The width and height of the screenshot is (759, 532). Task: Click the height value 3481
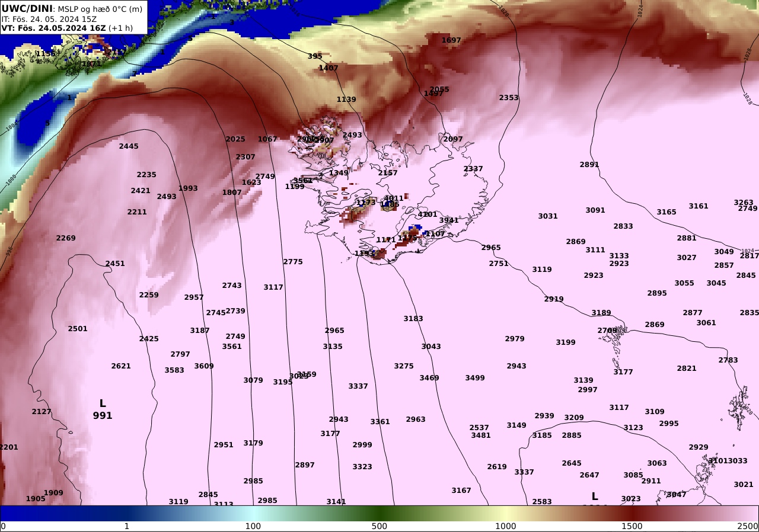click(481, 435)
